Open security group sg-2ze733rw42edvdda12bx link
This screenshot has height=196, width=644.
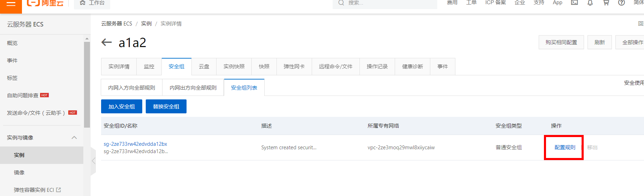135,144
